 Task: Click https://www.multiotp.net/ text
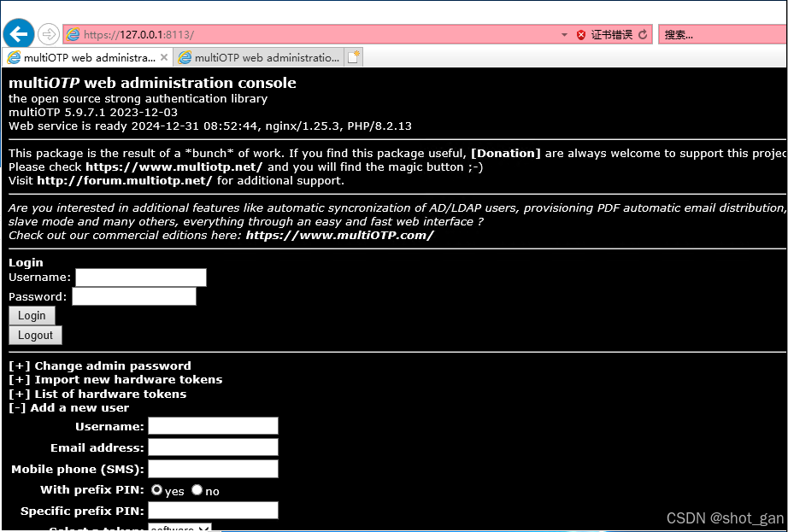[173, 167]
